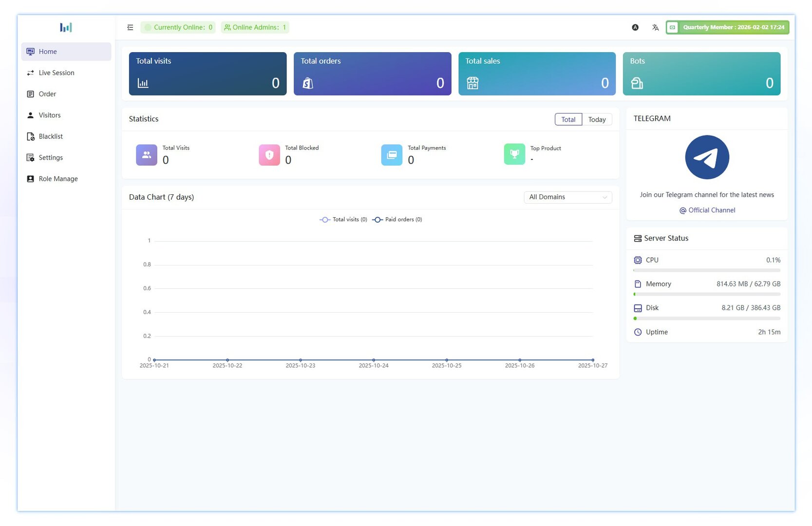The width and height of the screenshot is (812, 526).
Task: Select the Total statistics toggle
Action: pyautogui.click(x=568, y=119)
